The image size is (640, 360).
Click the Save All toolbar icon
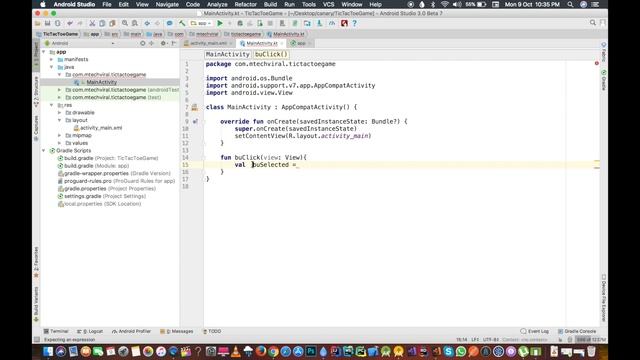[x=47, y=23]
